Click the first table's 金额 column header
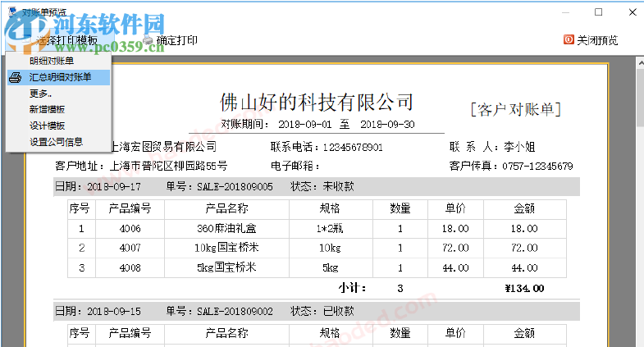Screen dimensions: 644x347 (x=524, y=208)
